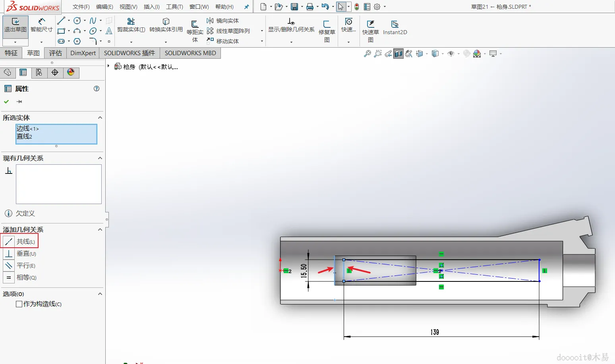
Task: Click the Rebuild traffic light icon
Action: (x=357, y=7)
